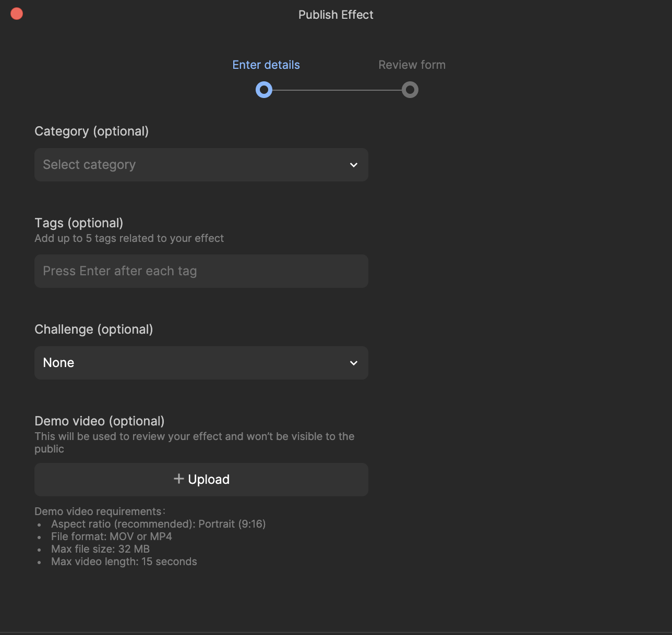Select the blue Enter details step circle
The image size is (672, 635).
pyautogui.click(x=264, y=90)
